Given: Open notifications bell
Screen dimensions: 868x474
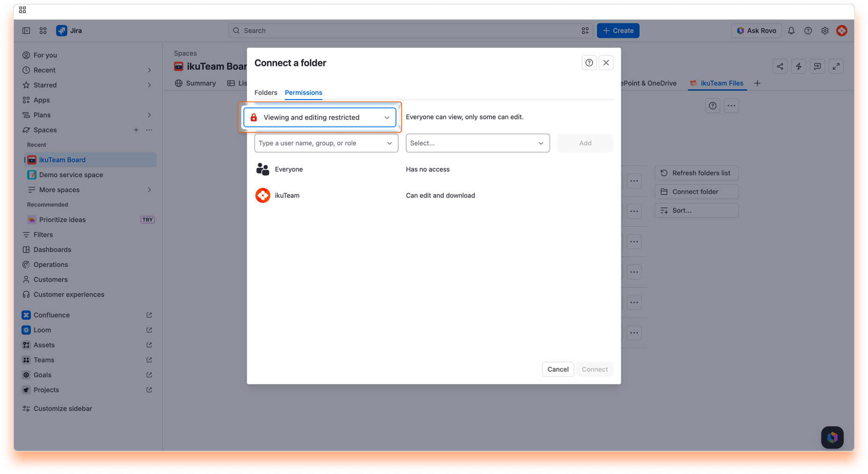Looking at the screenshot, I should pos(791,30).
